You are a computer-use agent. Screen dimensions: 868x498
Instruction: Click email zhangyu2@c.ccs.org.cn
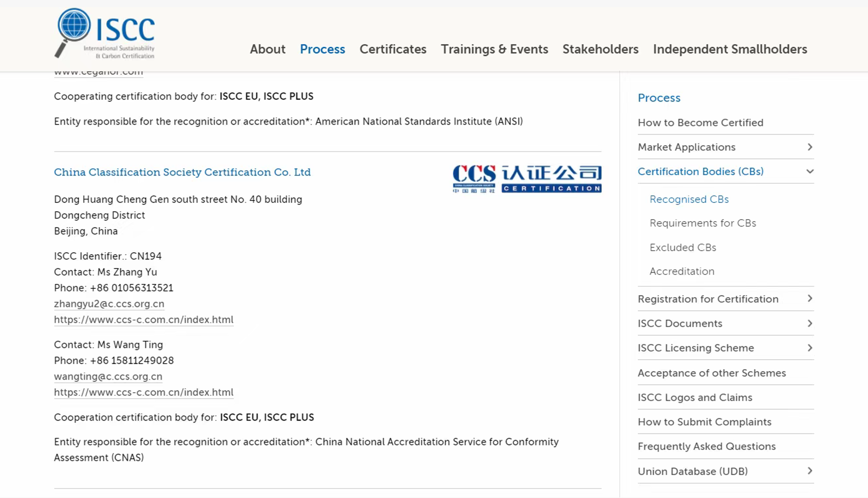[109, 304]
